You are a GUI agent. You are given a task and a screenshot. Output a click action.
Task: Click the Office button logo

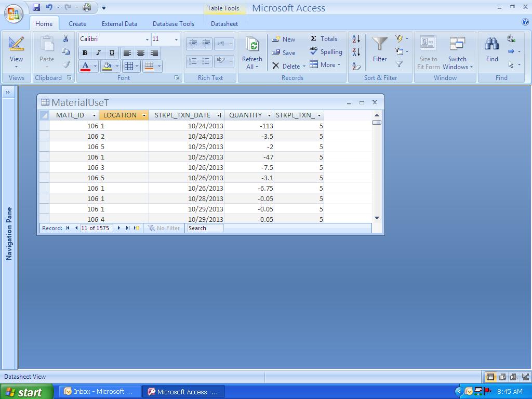pyautogui.click(x=14, y=14)
